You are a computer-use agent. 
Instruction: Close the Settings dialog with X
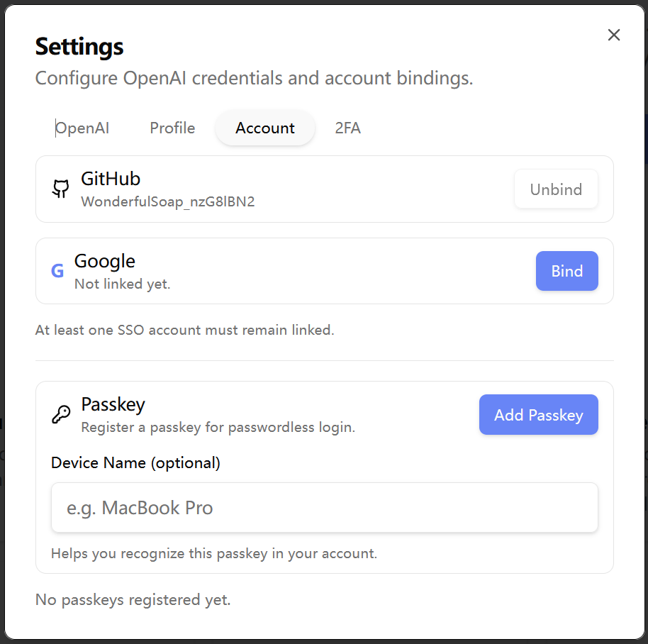614,35
